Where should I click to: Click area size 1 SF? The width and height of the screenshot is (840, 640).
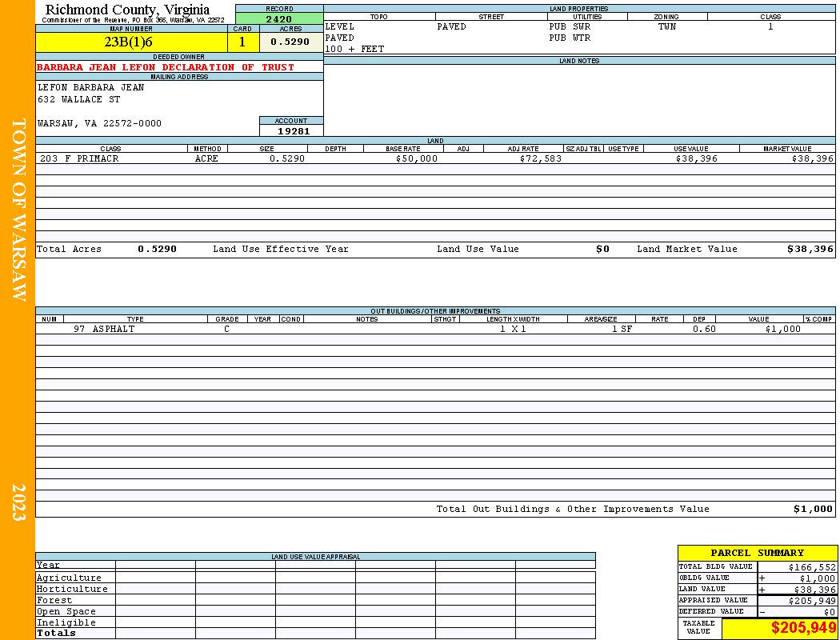coord(622,330)
